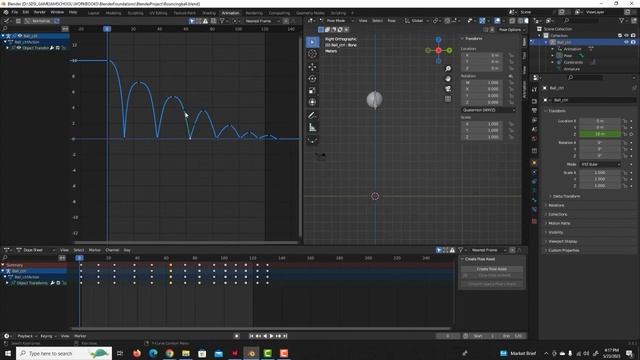Click the Windows taskbar search box
640x360 pixels.
coord(64,353)
